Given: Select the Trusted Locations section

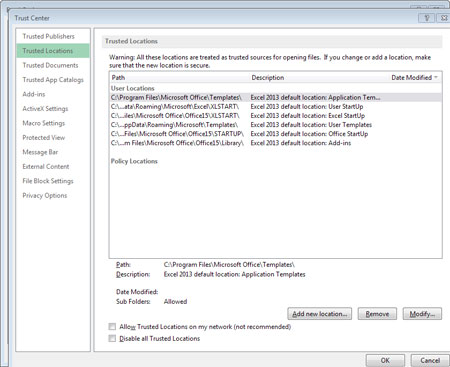Looking at the screenshot, I should pyautogui.click(x=53, y=51).
